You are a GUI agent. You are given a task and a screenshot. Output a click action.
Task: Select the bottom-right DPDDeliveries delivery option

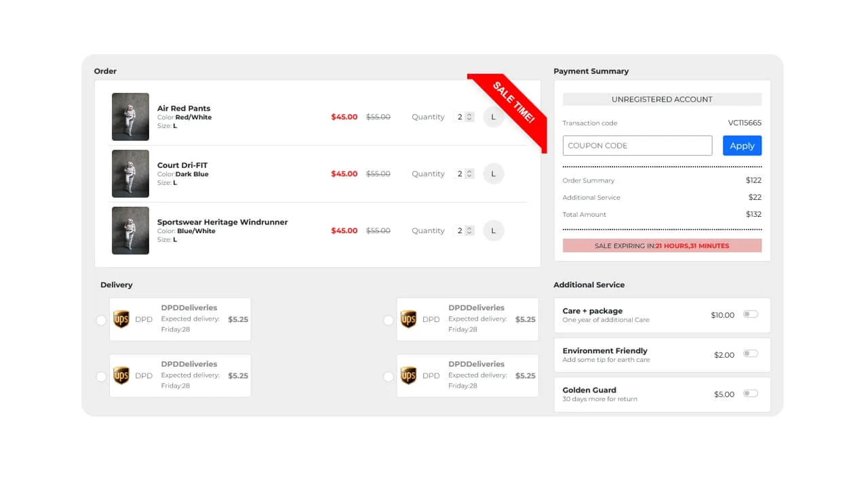(388, 376)
